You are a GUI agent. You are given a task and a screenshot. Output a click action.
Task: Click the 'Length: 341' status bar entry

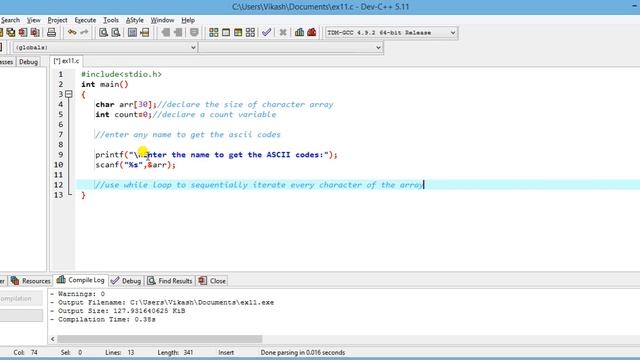[176, 352]
